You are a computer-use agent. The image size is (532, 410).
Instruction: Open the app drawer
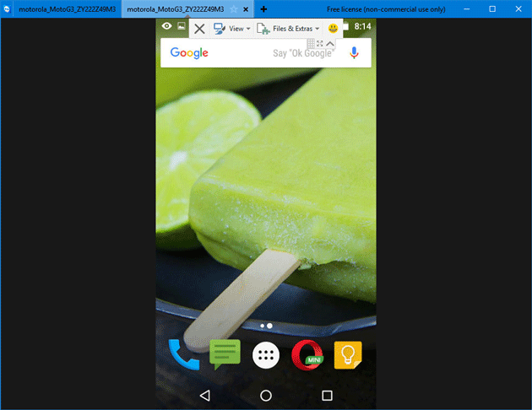(266, 355)
